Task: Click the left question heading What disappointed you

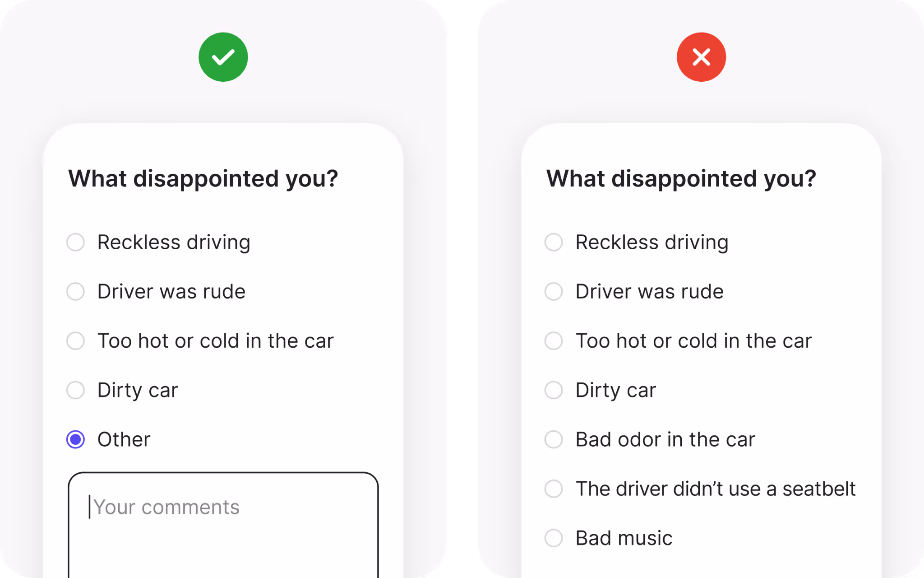Action: tap(203, 178)
